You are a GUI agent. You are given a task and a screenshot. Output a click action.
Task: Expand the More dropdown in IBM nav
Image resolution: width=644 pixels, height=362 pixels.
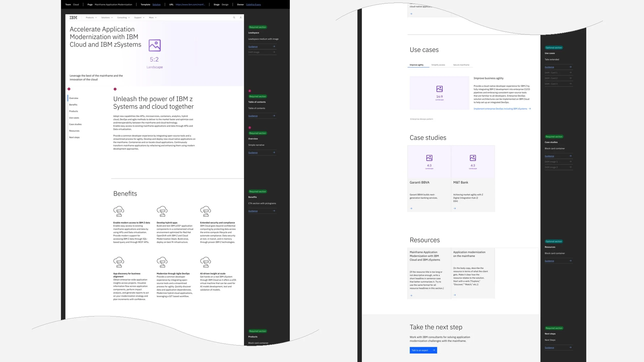tap(153, 17)
